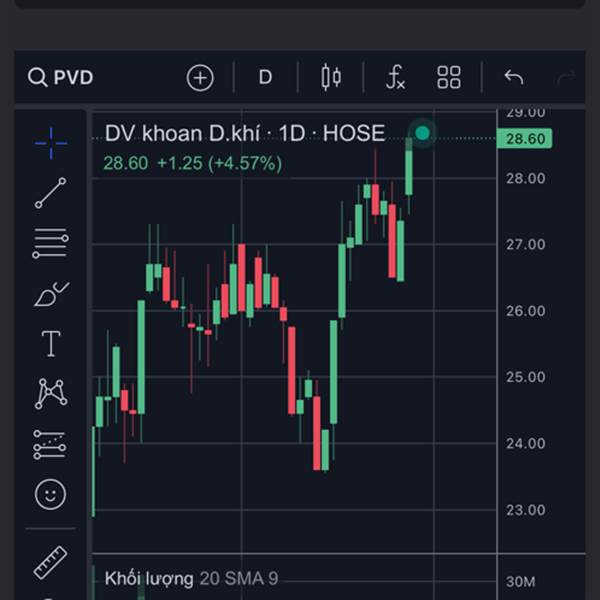Viewport: 600px width, 600px height.
Task: Select the forecast and position tool
Action: click(x=50, y=445)
